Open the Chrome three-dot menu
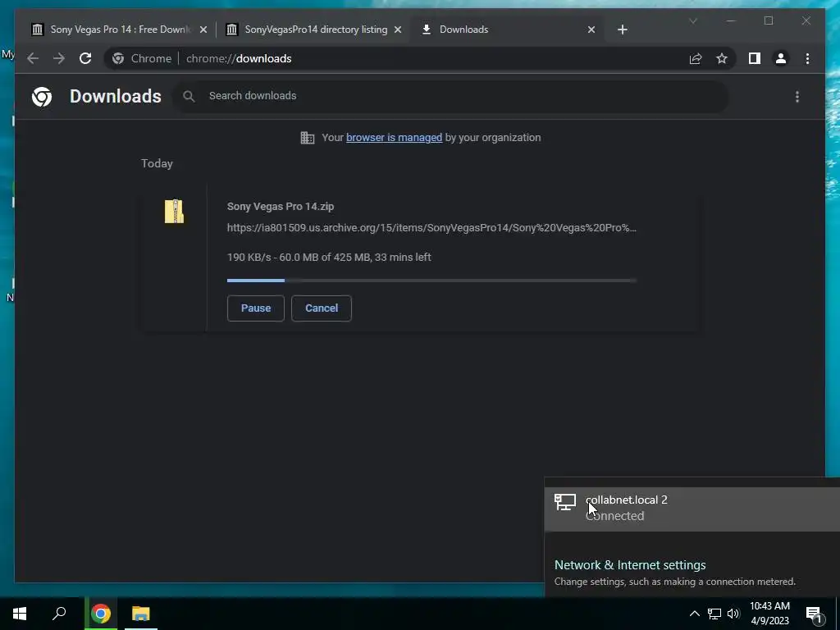 click(807, 58)
